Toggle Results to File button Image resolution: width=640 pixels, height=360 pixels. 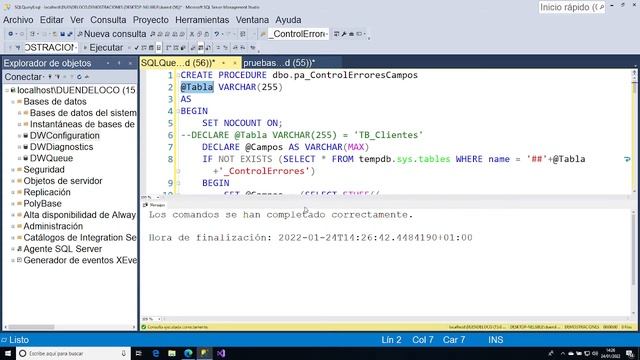[x=208, y=48]
